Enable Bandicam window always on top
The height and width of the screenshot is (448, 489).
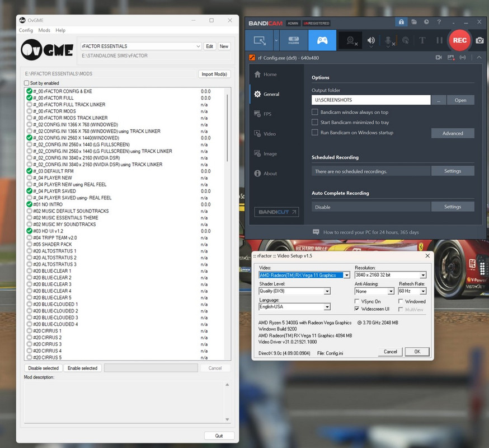pyautogui.click(x=315, y=112)
